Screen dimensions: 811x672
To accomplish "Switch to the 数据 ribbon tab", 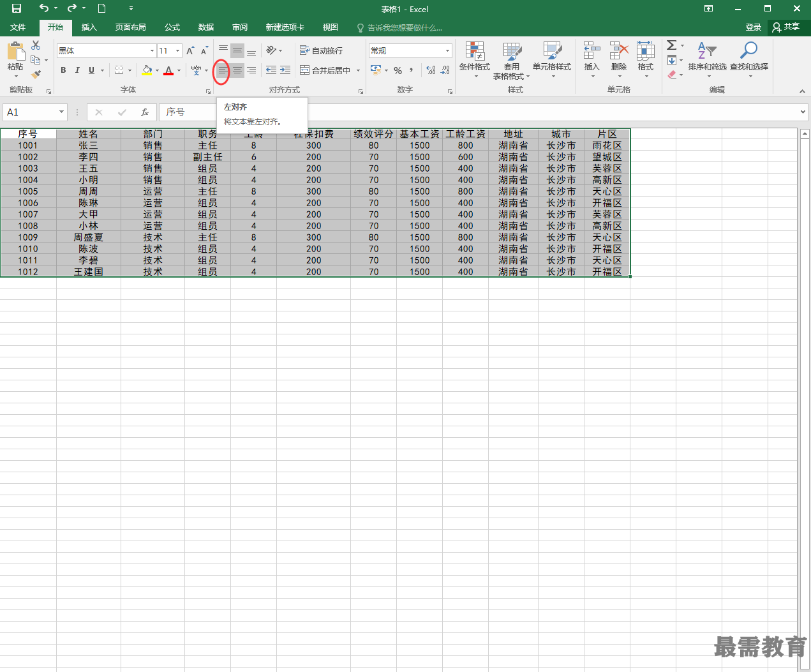I will click(206, 27).
